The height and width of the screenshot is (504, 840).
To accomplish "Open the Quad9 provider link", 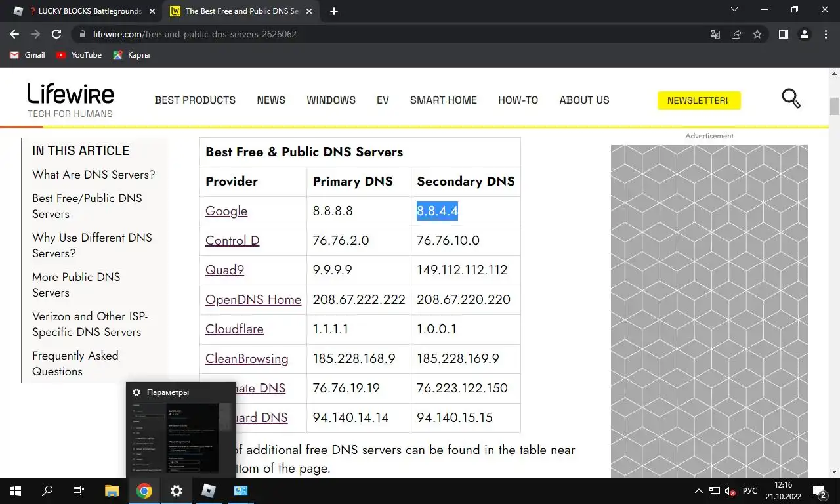I will point(224,270).
